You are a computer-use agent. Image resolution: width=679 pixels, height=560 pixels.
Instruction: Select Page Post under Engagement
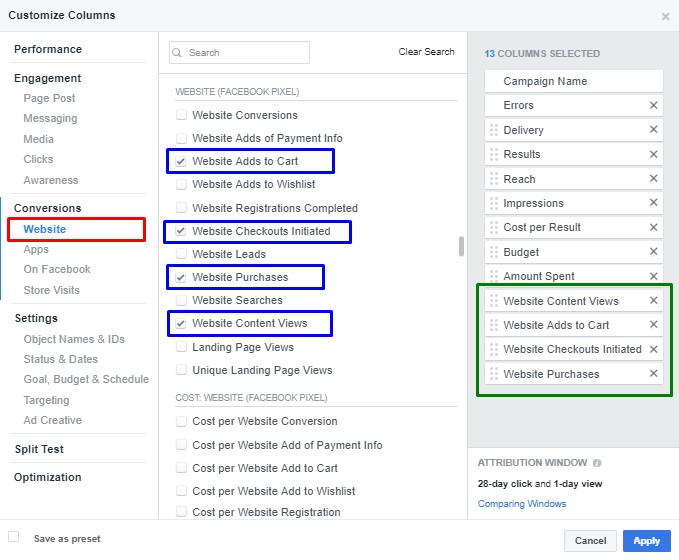(49, 98)
